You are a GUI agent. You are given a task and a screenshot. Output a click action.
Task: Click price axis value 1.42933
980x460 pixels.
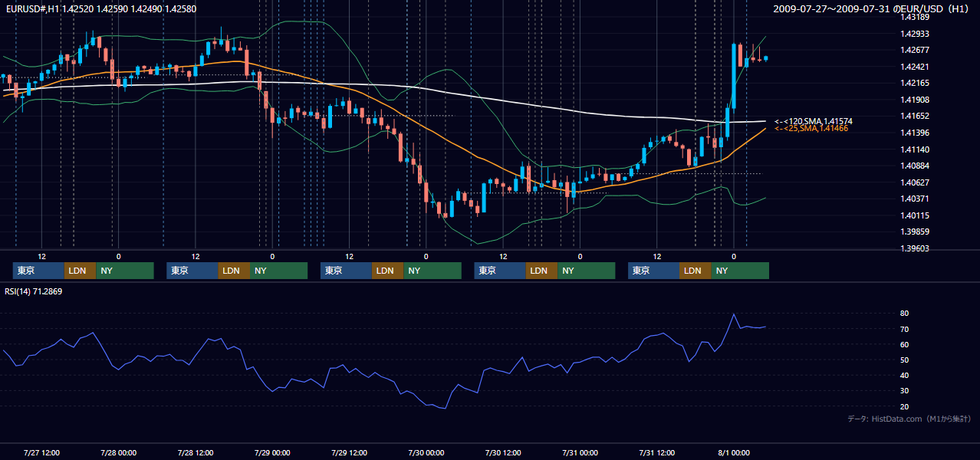pyautogui.click(x=915, y=34)
